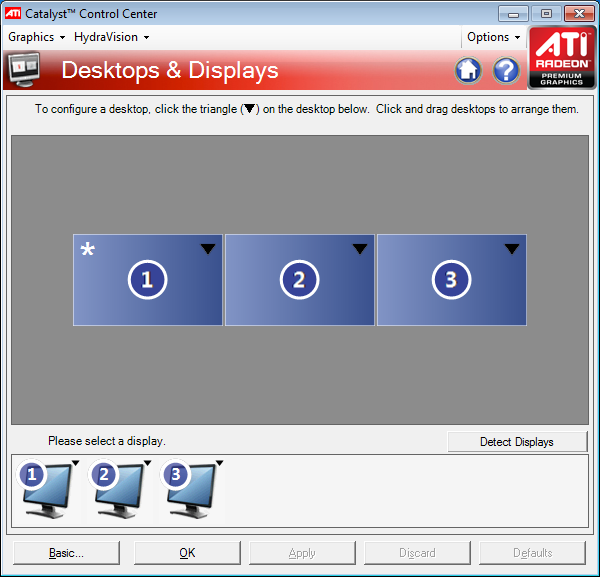Select desktop 3 tile in arrangement area
The width and height of the screenshot is (600, 577).
coord(452,280)
